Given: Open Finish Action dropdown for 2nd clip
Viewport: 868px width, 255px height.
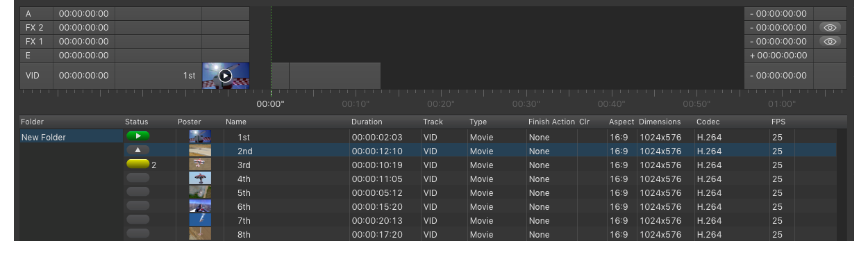Looking at the screenshot, I should (551, 151).
